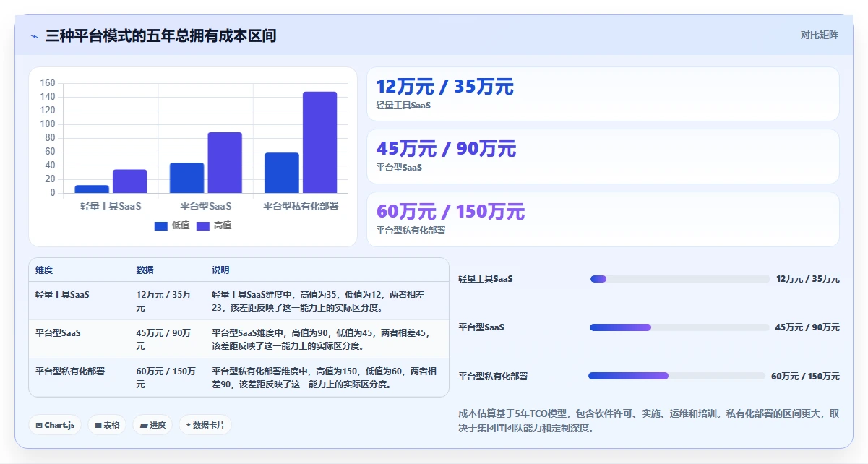Click the 高值 legend color box

pyautogui.click(x=203, y=226)
